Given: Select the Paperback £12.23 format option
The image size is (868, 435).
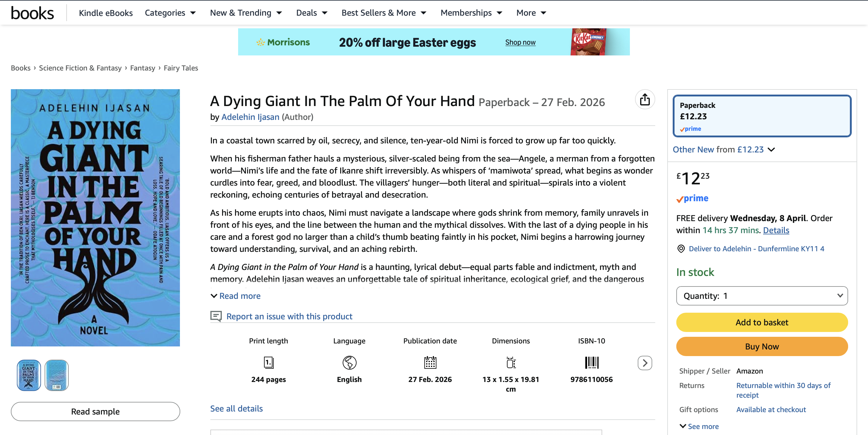Looking at the screenshot, I should tap(762, 116).
